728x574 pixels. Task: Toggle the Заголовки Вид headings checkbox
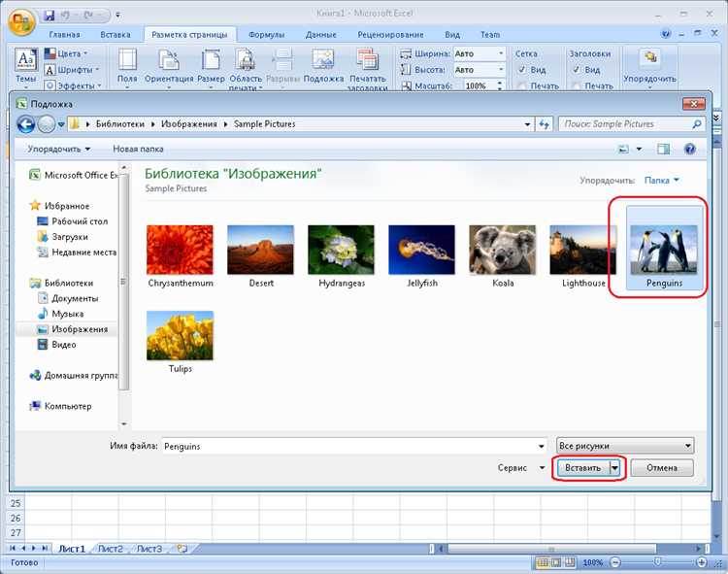click(x=577, y=70)
